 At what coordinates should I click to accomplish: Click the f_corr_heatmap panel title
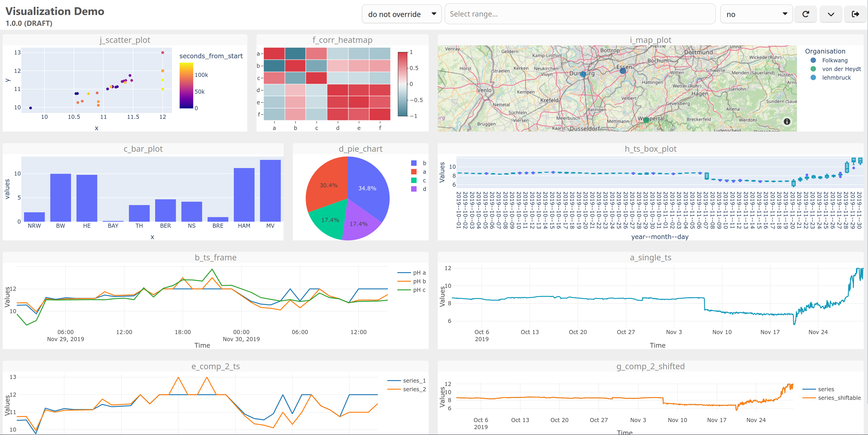(342, 40)
